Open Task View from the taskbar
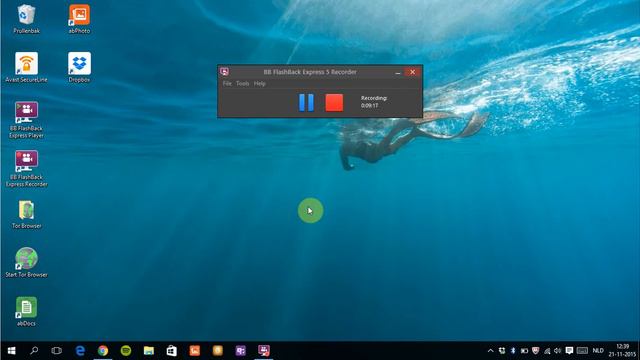 [x=57, y=351]
